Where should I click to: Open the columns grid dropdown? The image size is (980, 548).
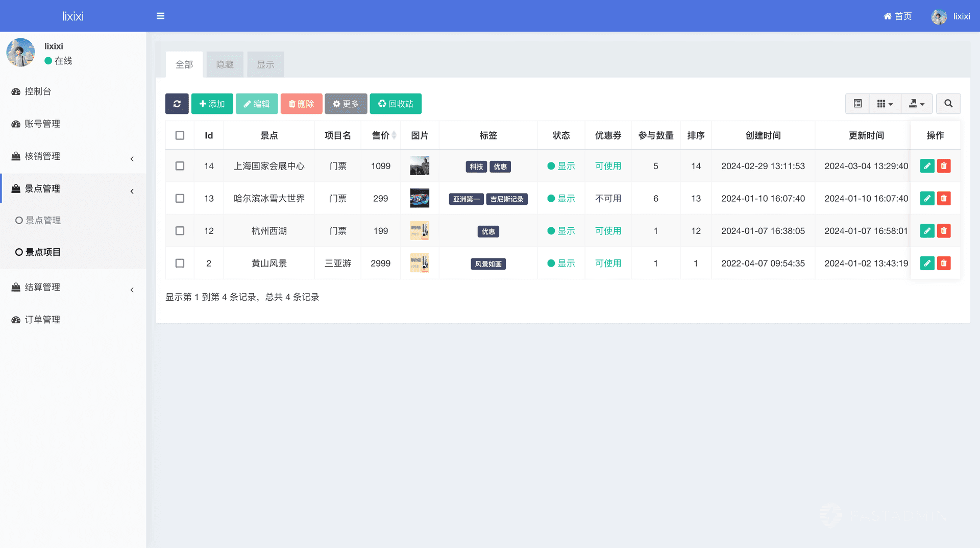885,104
